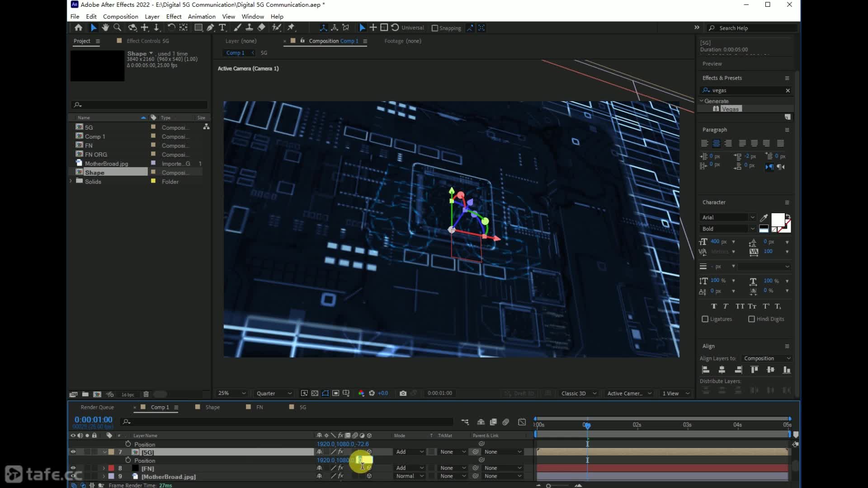Open the 1 View layout dropdown
The image size is (868, 488).
675,393
